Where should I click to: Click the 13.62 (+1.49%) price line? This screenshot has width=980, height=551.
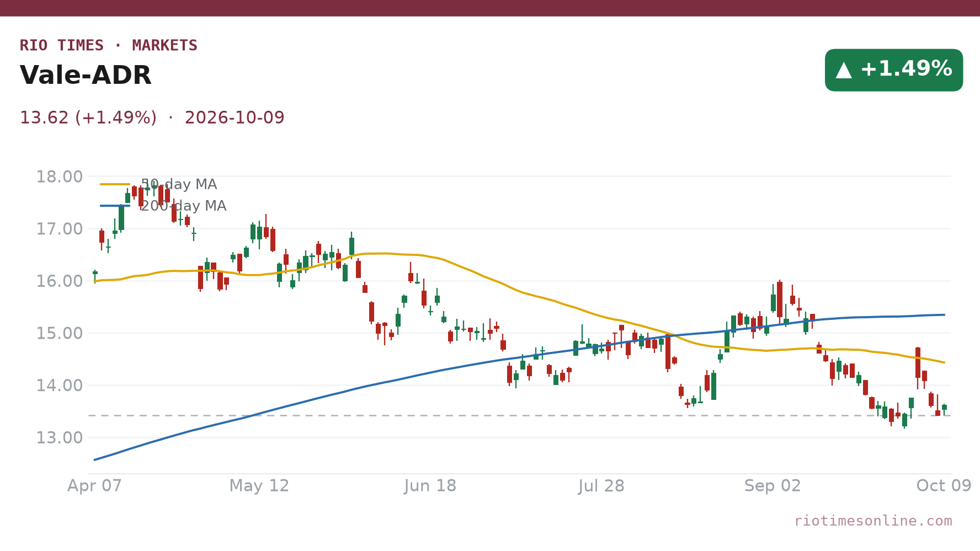(x=152, y=117)
